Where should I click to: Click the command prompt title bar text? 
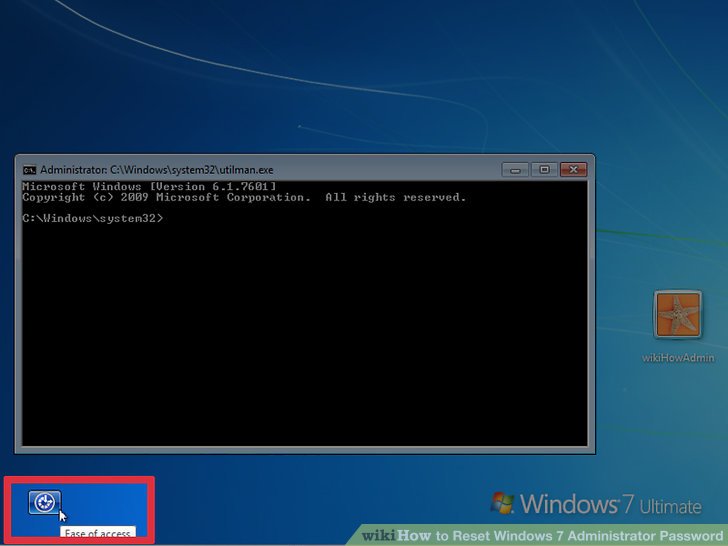156,170
